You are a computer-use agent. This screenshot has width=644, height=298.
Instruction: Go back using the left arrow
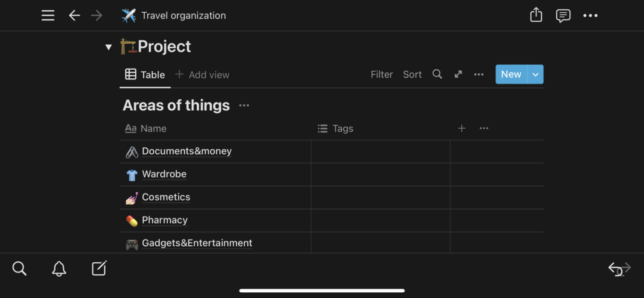point(74,15)
